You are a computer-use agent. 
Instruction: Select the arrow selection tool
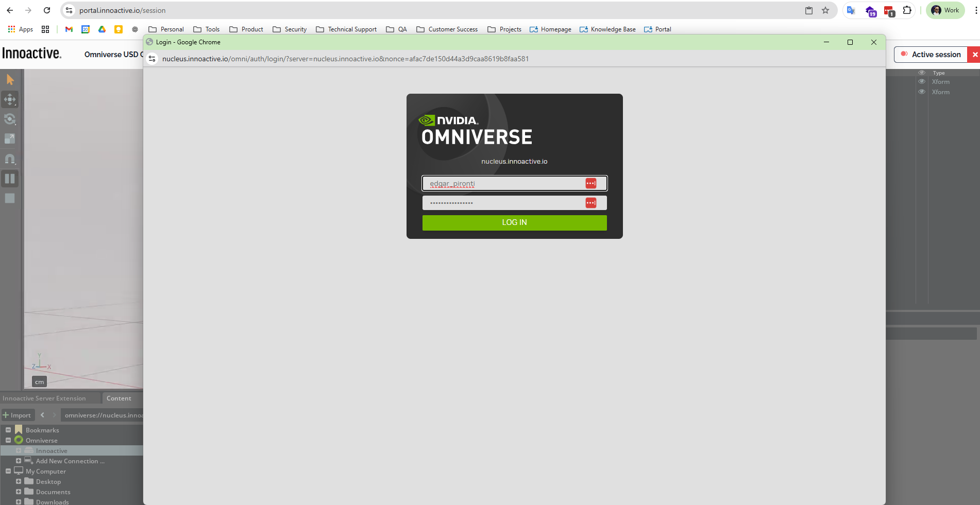10,79
